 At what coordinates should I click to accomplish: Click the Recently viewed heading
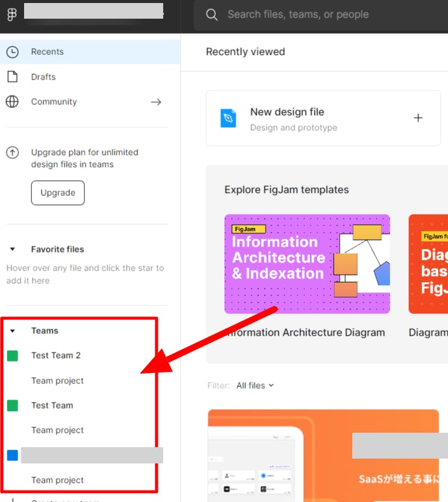tap(246, 52)
